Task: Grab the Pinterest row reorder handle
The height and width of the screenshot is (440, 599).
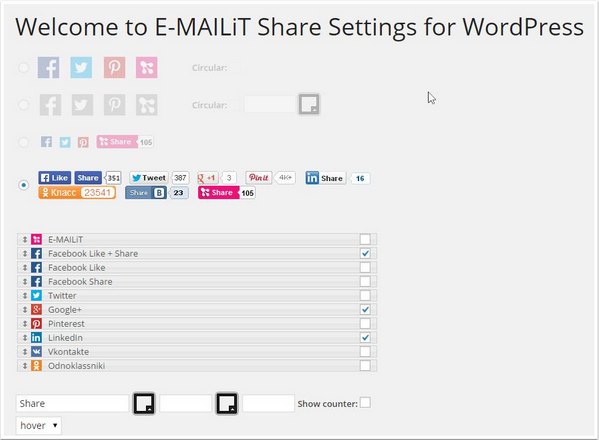Action: pyautogui.click(x=24, y=324)
